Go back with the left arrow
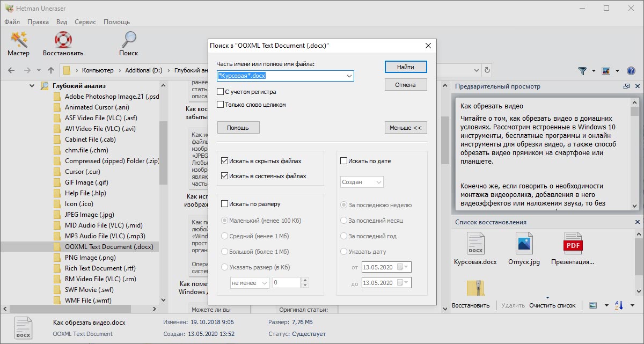644x344 pixels. 11,70
